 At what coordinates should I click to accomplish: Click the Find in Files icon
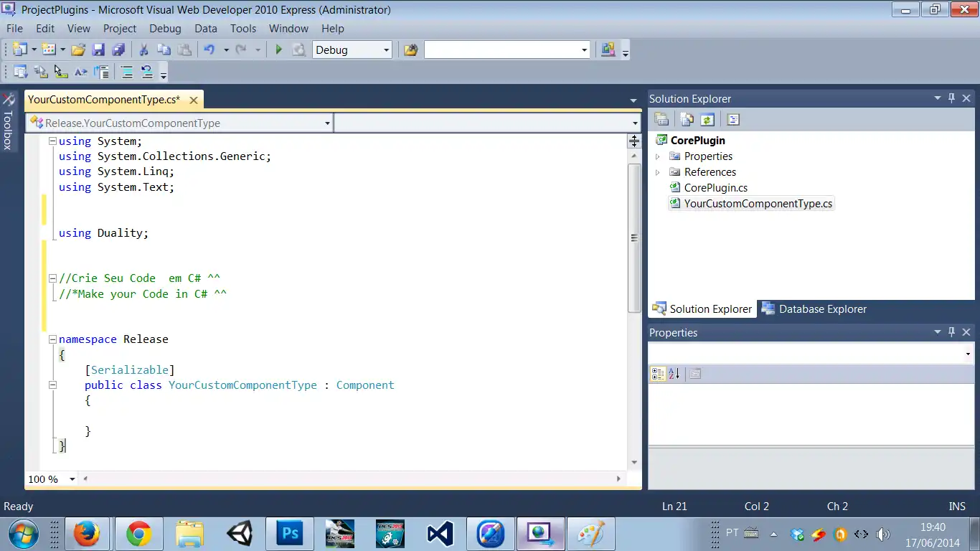410,50
